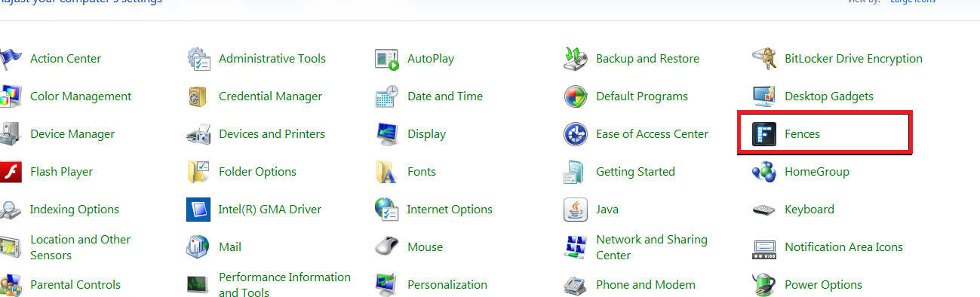Open the Date and Time settings
This screenshot has width=980, height=297.
click(x=445, y=96)
